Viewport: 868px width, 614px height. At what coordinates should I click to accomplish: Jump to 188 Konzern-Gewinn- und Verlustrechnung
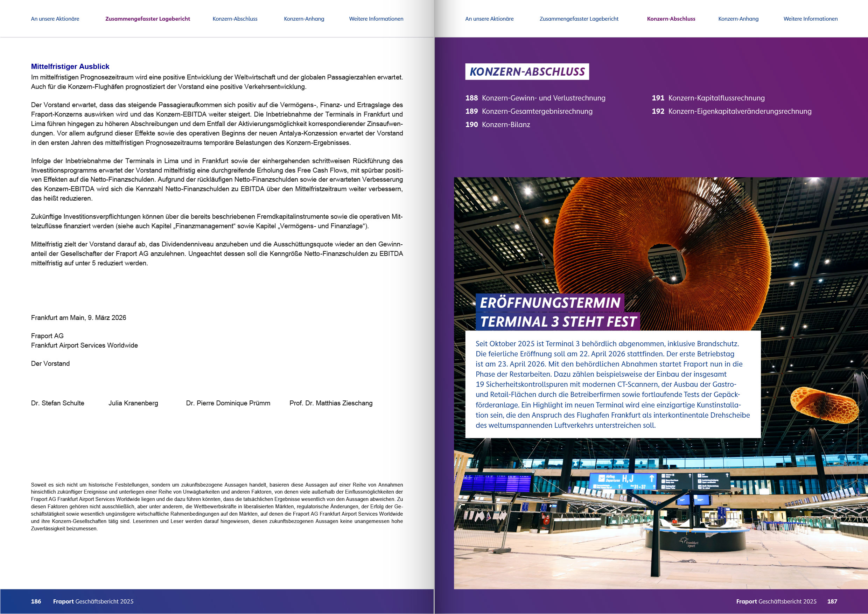(x=535, y=98)
